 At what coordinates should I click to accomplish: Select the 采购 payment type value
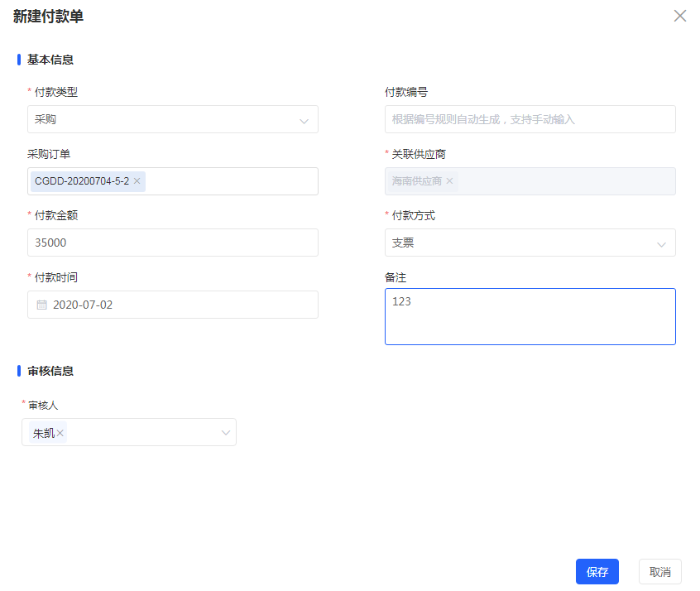tap(46, 119)
